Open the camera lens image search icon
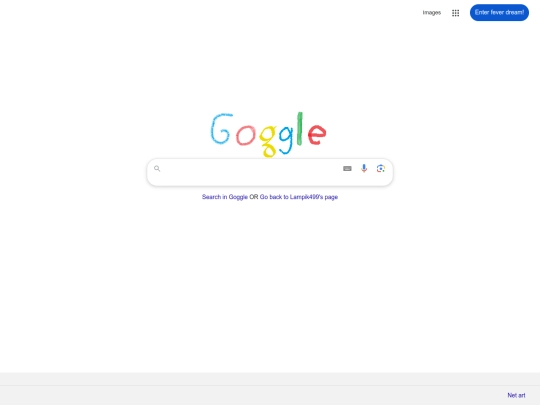 [x=381, y=168]
